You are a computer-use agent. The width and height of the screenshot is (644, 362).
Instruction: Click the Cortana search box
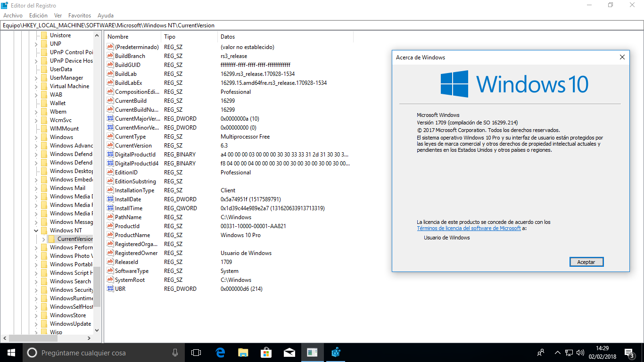pyautogui.click(x=104, y=353)
